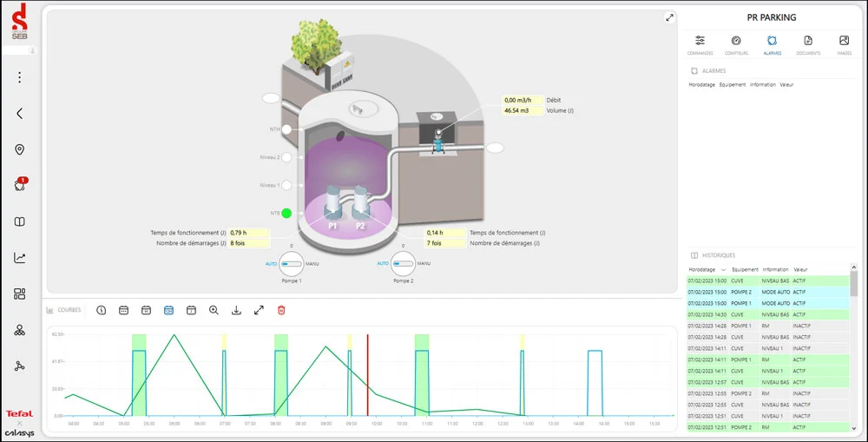Viewport: 868px width, 442px height.
Task: Click the zoom magnifier in curves toolbar
Action: [x=214, y=310]
